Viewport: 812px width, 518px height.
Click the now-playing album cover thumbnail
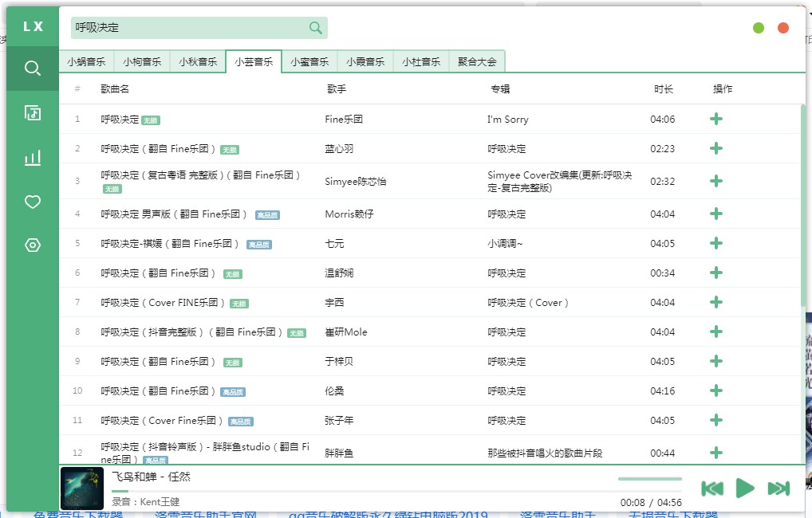[82, 488]
